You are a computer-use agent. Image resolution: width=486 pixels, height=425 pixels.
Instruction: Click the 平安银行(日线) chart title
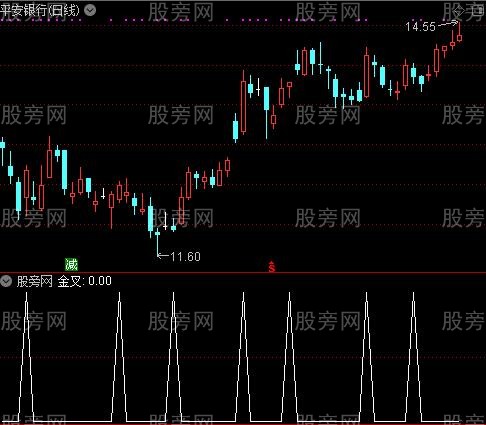pos(40,10)
